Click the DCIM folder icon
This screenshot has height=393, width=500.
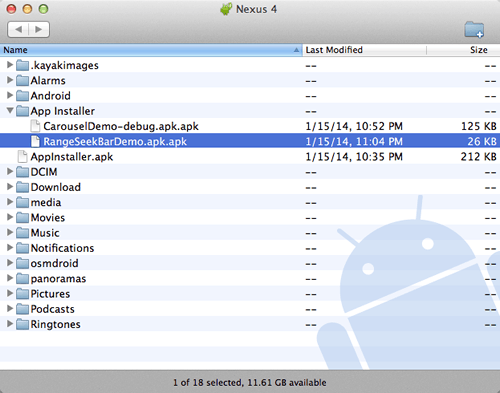click(x=22, y=172)
